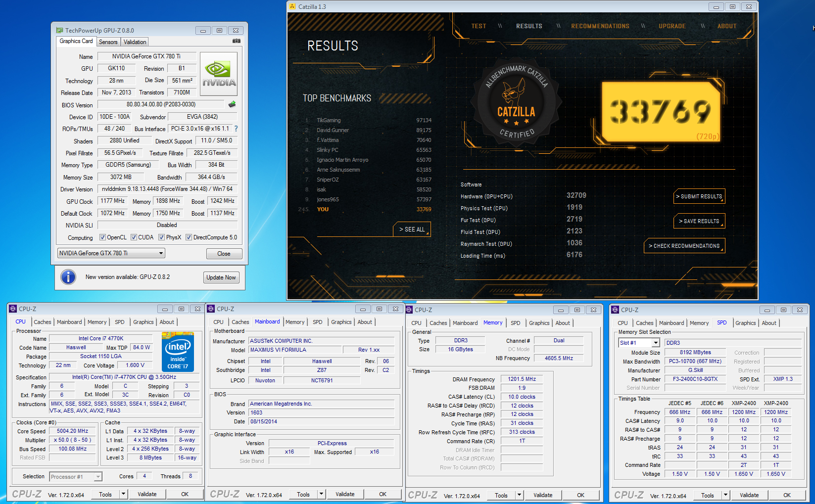Click the YOU rank 245 entry
The image size is (815, 504).
[365, 209]
